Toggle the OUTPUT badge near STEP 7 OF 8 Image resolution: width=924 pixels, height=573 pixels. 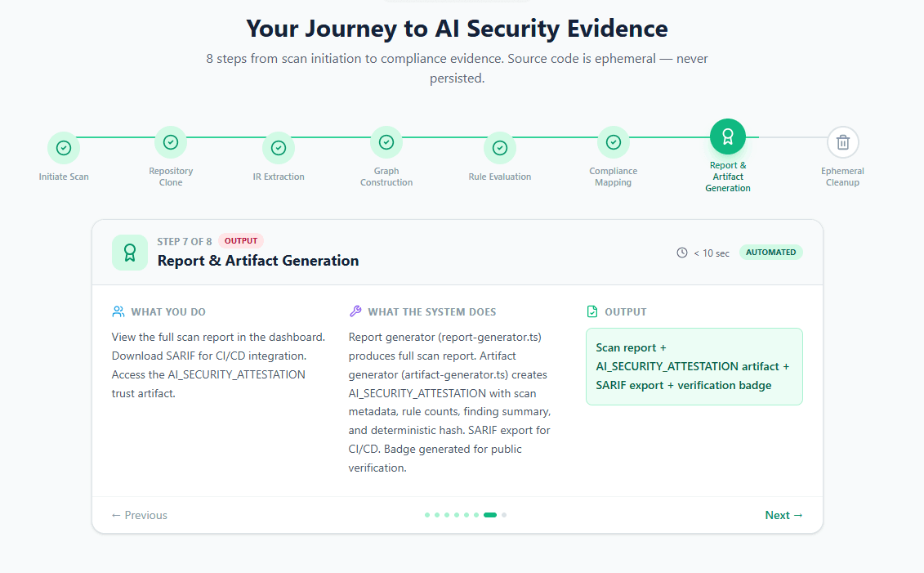tap(241, 240)
